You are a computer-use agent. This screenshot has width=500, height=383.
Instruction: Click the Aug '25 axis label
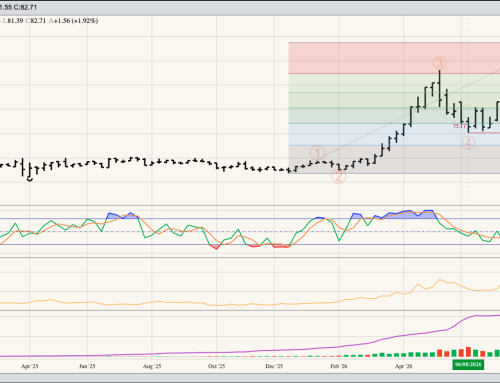[152, 366]
